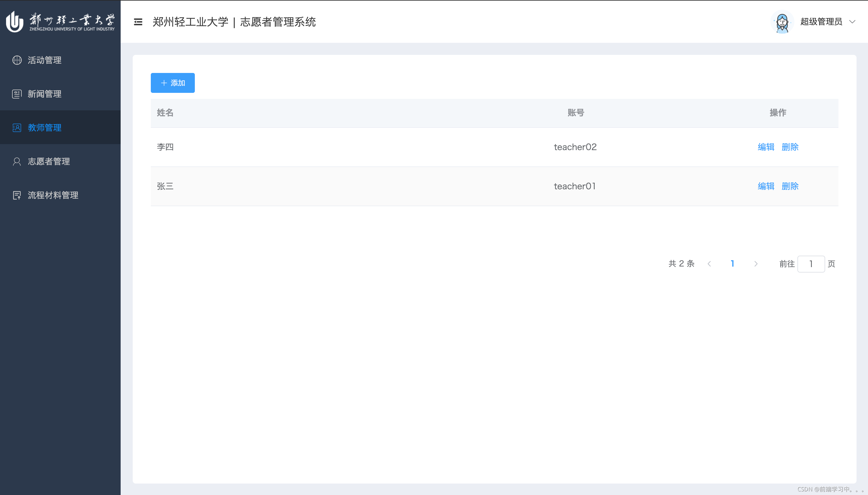This screenshot has height=495, width=868.
Task: Delete teacher02 row via 删除 link
Action: coord(790,147)
